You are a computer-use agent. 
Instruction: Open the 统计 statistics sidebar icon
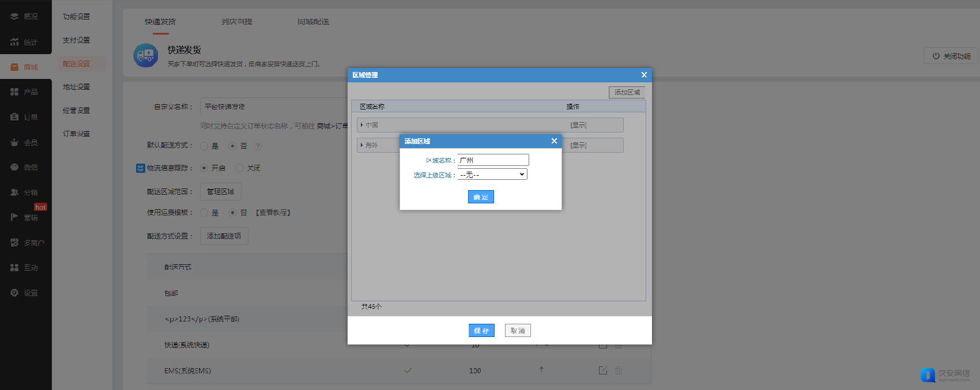pyautogui.click(x=14, y=42)
